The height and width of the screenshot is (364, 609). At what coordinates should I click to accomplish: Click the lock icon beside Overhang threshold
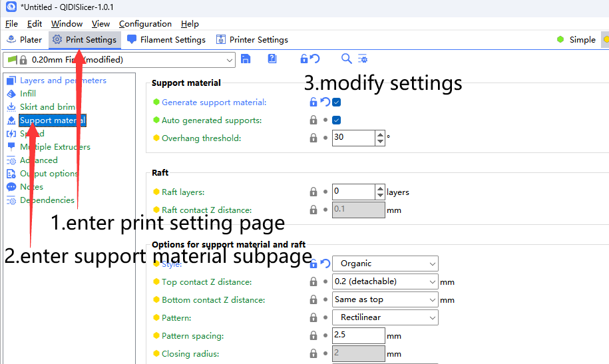313,138
